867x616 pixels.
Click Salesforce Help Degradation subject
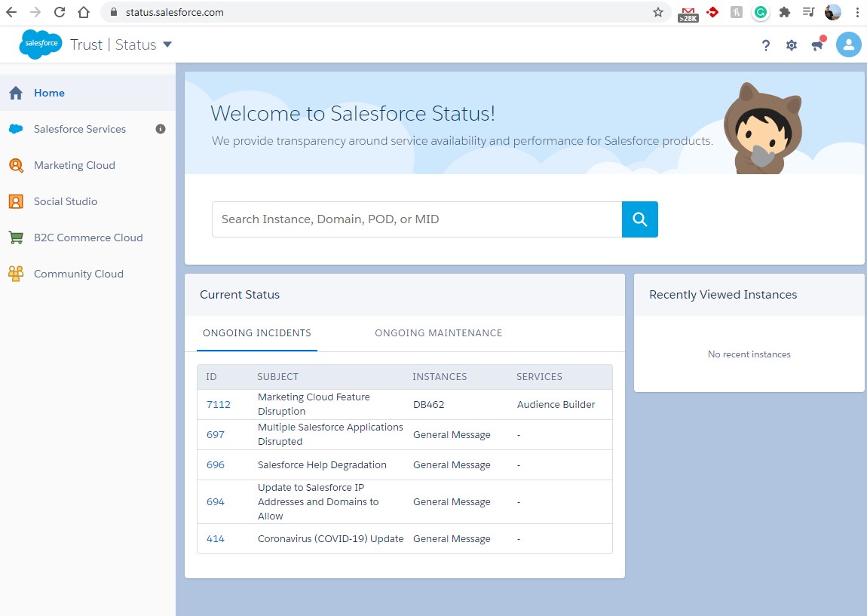click(x=322, y=465)
